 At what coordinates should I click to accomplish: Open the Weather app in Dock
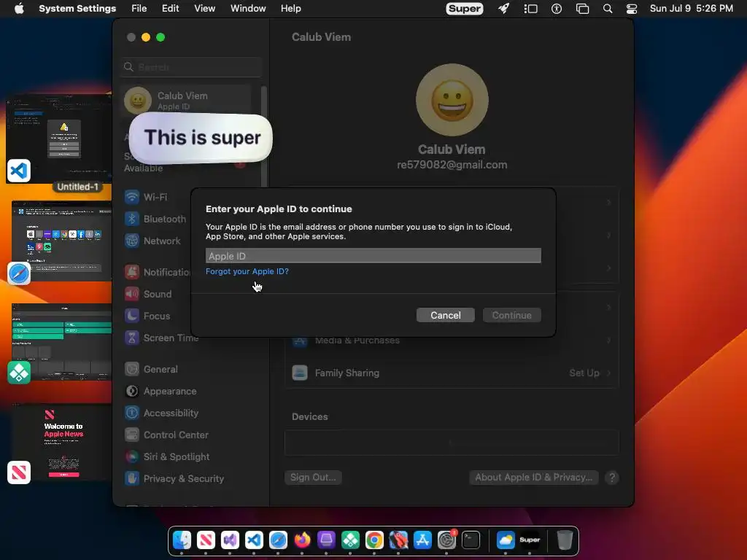point(506,540)
